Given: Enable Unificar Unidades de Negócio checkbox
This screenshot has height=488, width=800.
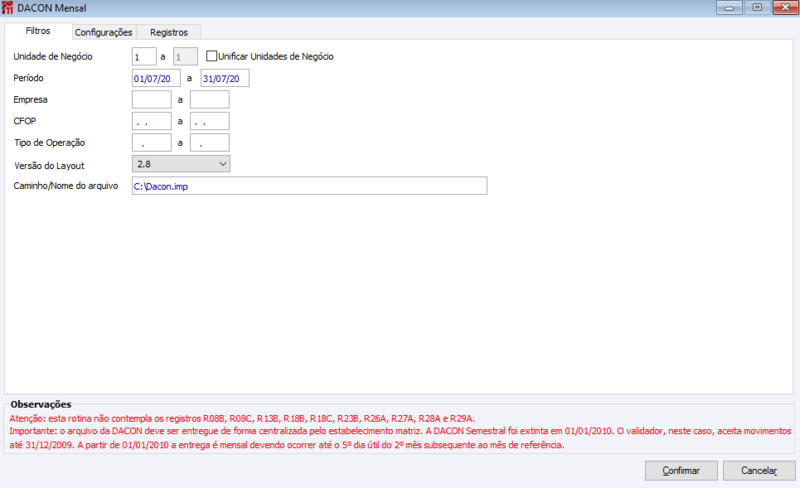Looking at the screenshot, I should coord(211,56).
